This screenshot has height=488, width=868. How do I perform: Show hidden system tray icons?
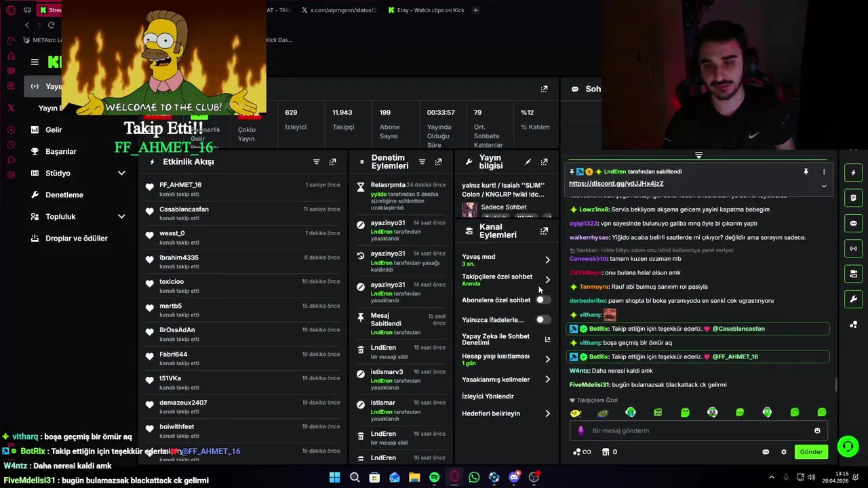point(771,477)
